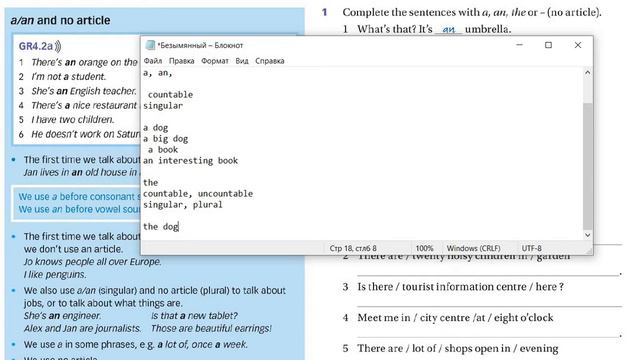Screen dimensions: 640x360
Task: Open the Файл menu in Notepad
Action: (153, 61)
